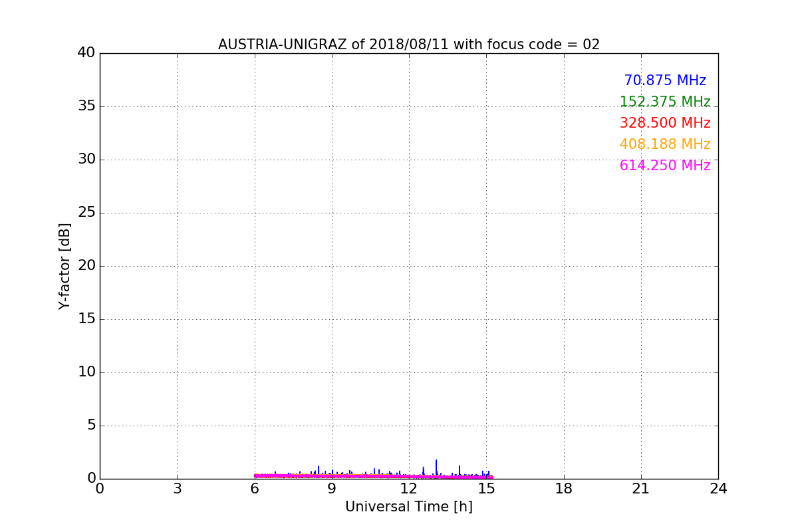798x532 pixels.
Task: Click the blue spike just before 14 h
Action: [x=460, y=471]
